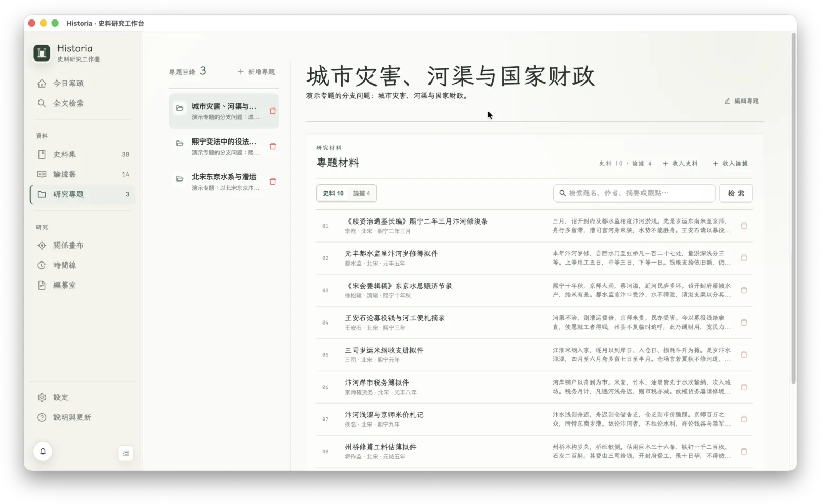Click 新增專題 to add topic
The image size is (821, 504).
pyautogui.click(x=256, y=72)
